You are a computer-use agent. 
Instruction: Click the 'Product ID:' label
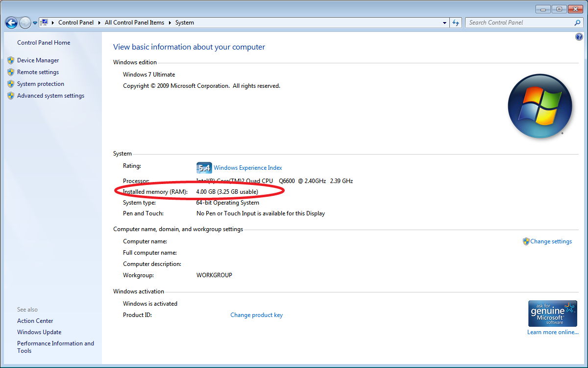tap(138, 315)
